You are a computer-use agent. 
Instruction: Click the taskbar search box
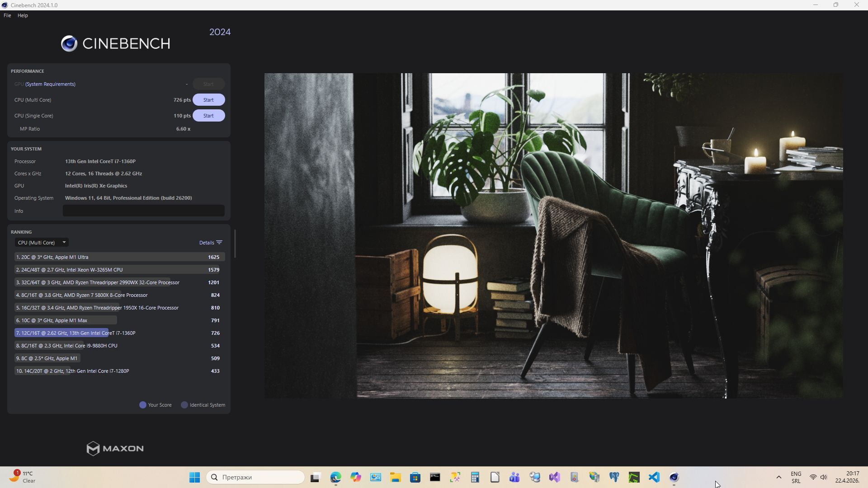[x=255, y=477]
